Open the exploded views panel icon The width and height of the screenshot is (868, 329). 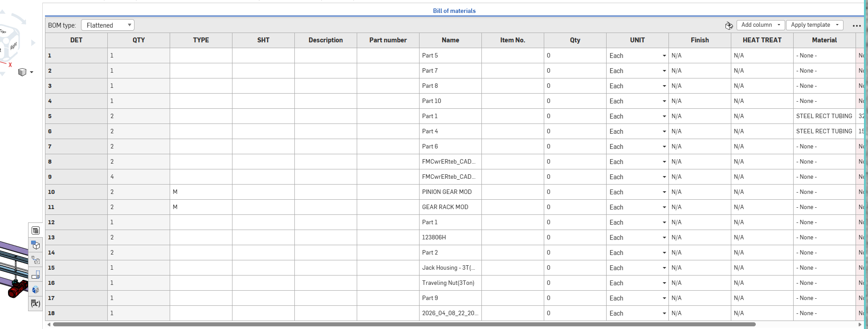pyautogui.click(x=36, y=260)
